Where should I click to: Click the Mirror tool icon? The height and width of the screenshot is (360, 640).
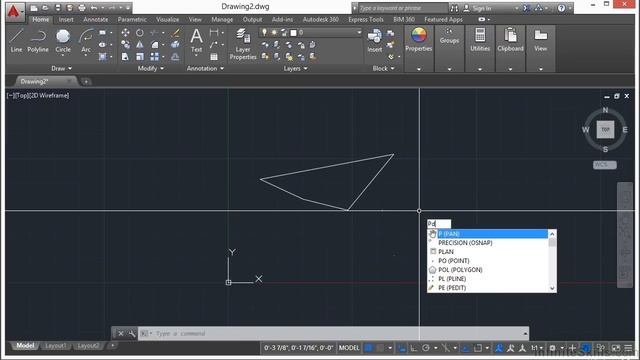click(140, 44)
